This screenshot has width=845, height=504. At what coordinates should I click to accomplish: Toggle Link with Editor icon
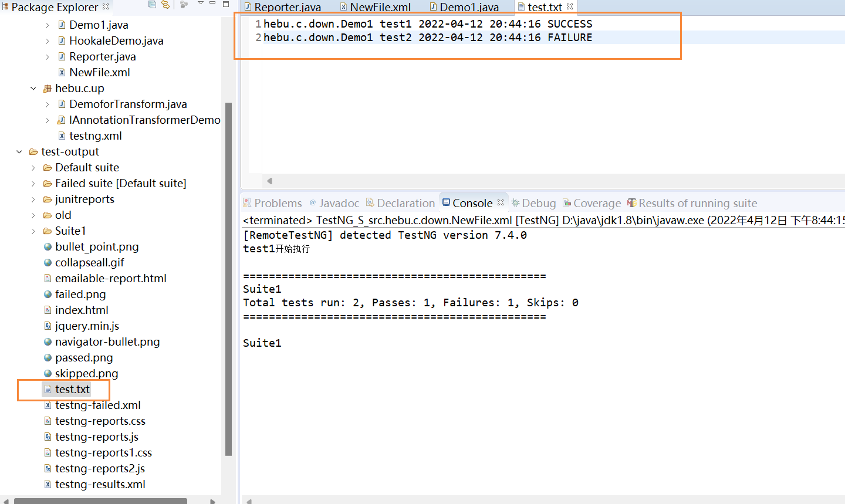pyautogui.click(x=165, y=5)
